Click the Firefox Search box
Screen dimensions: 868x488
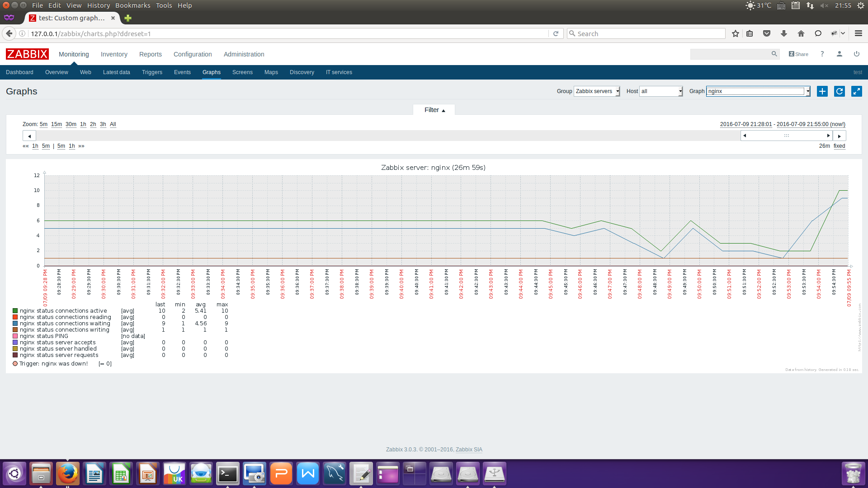pos(646,33)
